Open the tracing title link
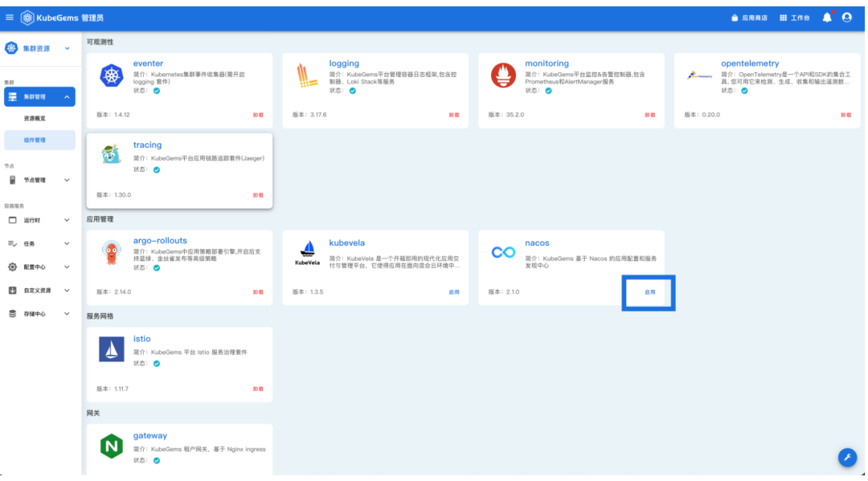Viewport: 868px width, 481px height. (x=147, y=145)
